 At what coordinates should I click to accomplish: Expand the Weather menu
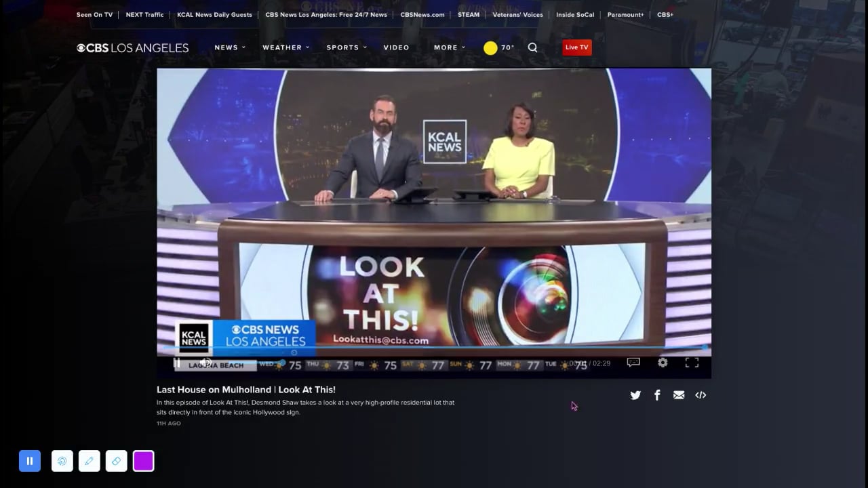coord(285,47)
